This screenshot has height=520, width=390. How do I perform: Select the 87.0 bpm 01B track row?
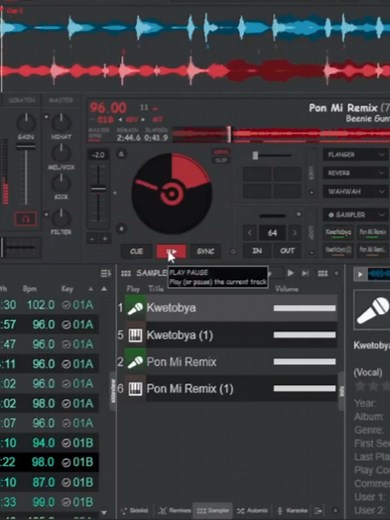point(49,482)
